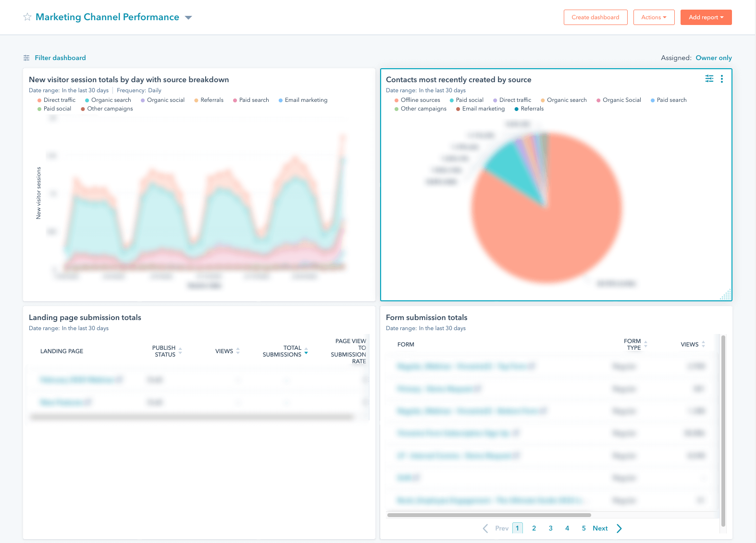Open the Add report dropdown

[706, 17]
